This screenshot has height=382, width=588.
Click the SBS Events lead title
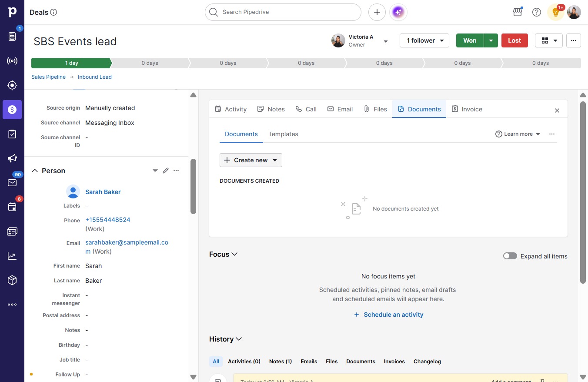(x=75, y=41)
